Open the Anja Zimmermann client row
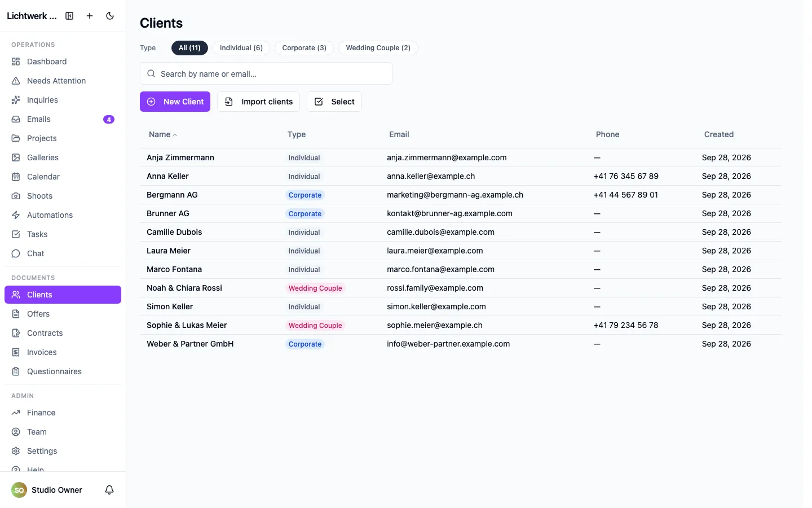This screenshot has width=812, height=508. coord(461,157)
